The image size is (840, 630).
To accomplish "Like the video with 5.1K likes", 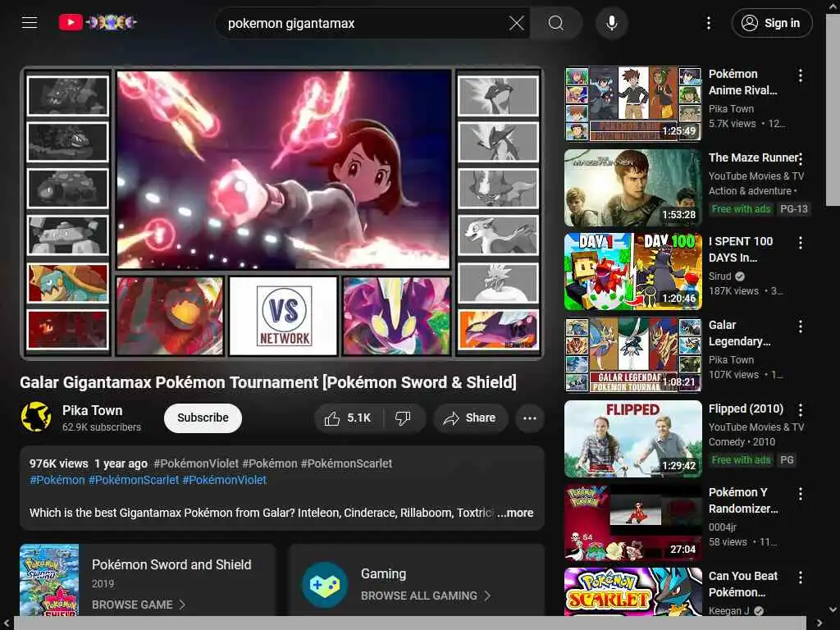I will (348, 418).
